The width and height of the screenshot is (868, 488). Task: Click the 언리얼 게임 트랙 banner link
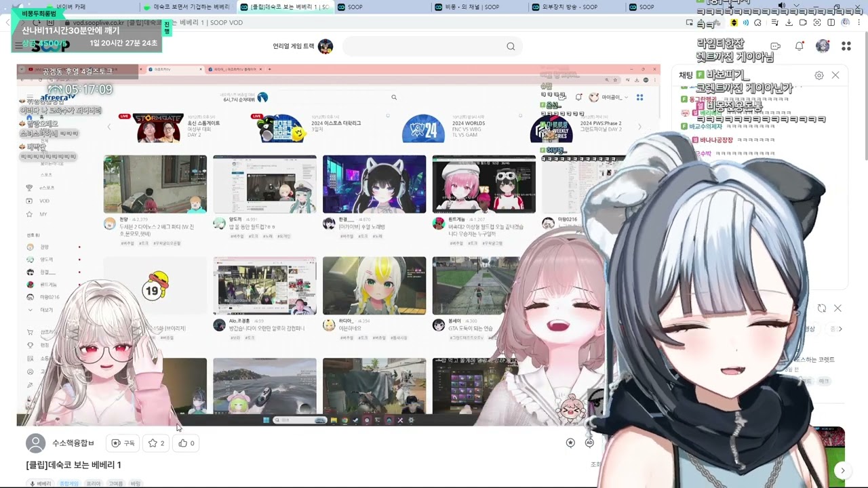click(302, 46)
